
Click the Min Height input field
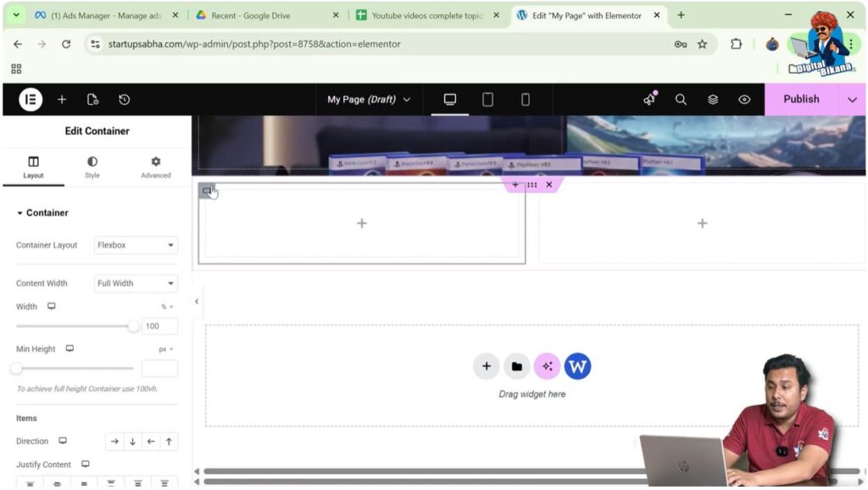point(159,369)
